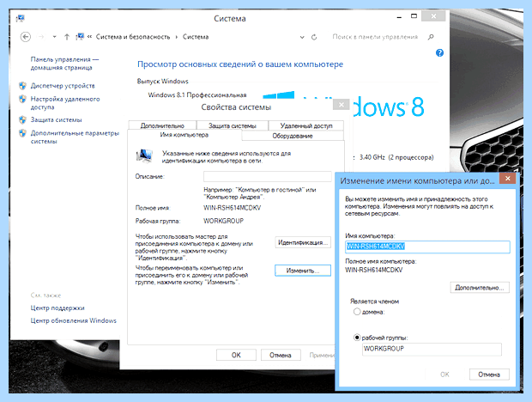This screenshot has width=532, height=402.
Task: Expand the address bar history dropdown
Action: (x=302, y=37)
